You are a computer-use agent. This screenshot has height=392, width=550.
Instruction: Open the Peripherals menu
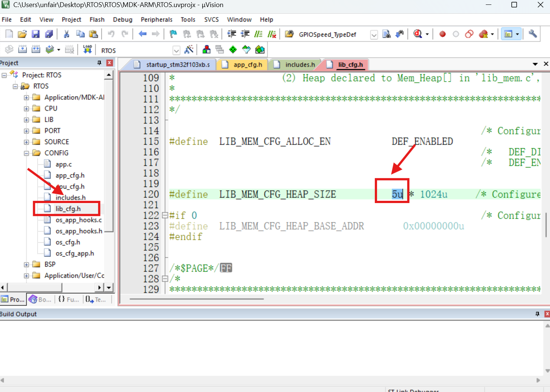click(x=157, y=20)
